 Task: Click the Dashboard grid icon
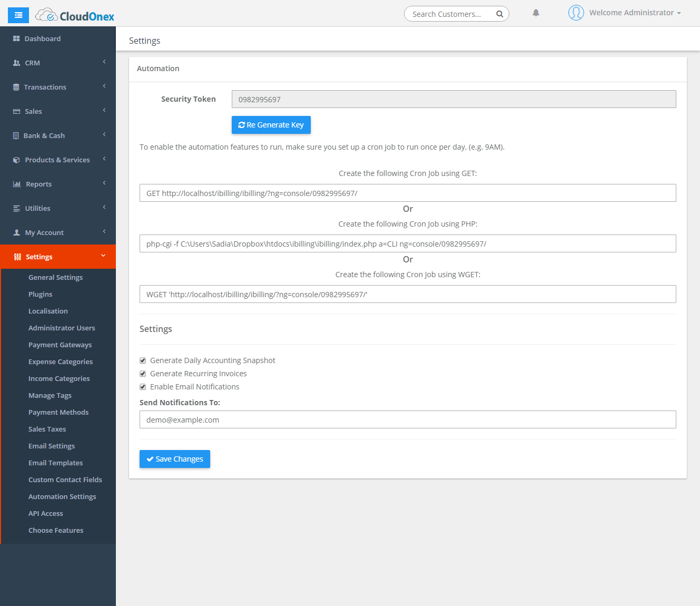point(16,38)
